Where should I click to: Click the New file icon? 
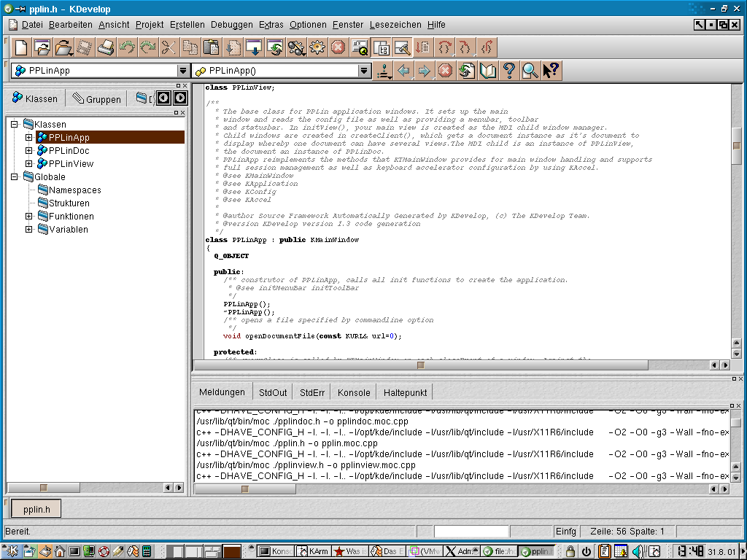coord(22,48)
